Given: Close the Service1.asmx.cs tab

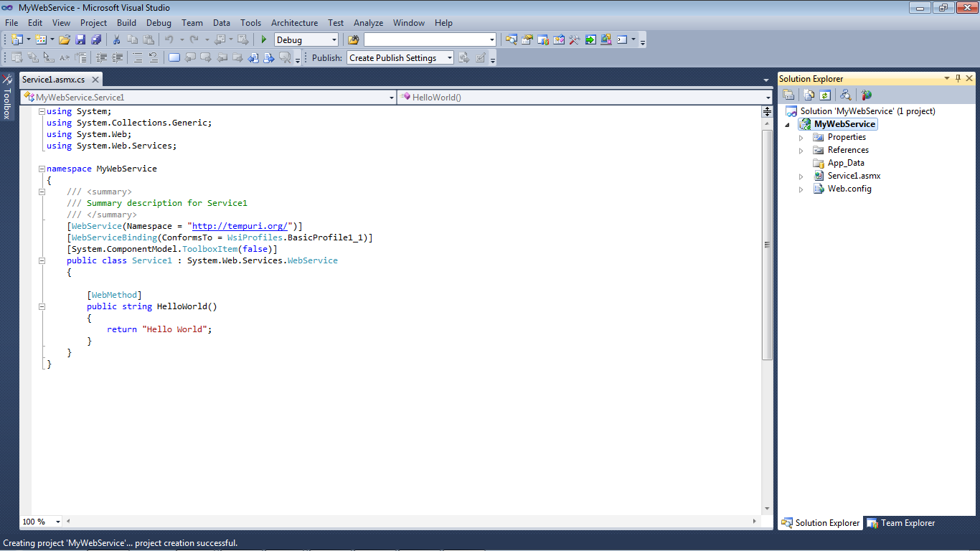Looking at the screenshot, I should (94, 80).
